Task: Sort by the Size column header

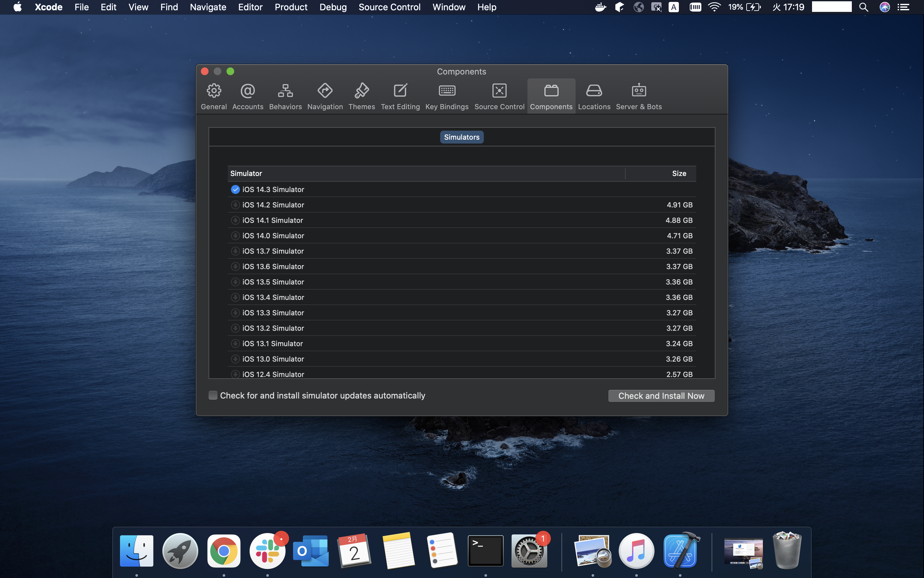Action: tap(661, 173)
